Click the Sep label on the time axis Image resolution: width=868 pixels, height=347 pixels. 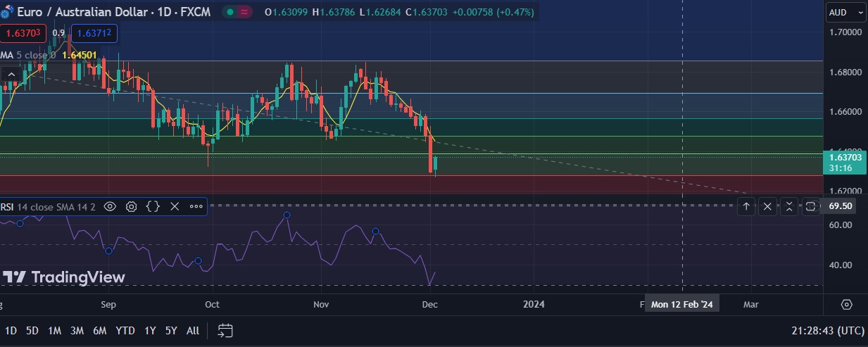tap(108, 305)
